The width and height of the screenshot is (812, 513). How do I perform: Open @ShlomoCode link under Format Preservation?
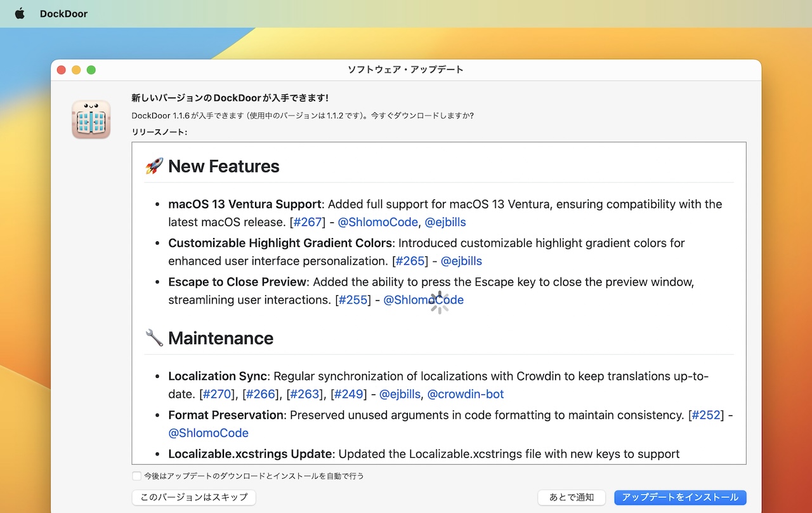(208, 433)
